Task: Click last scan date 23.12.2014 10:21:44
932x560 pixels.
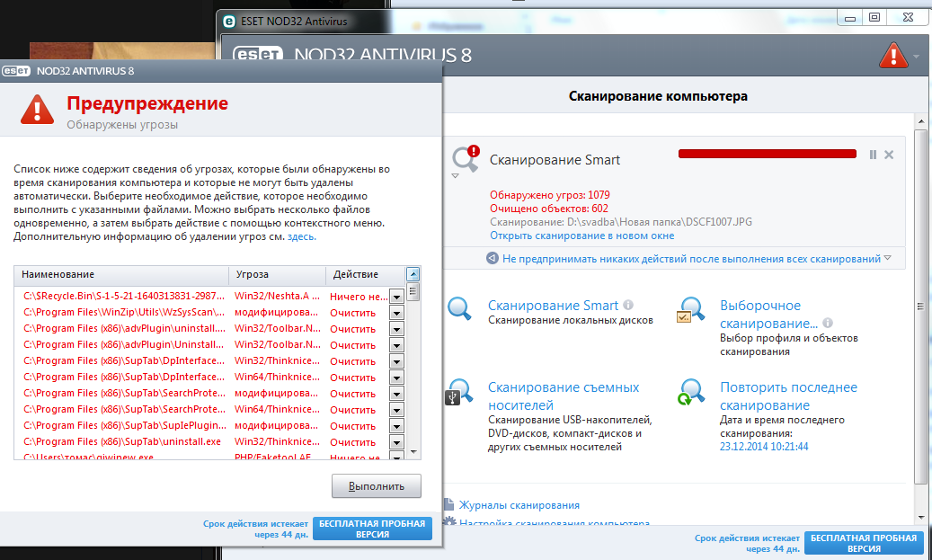Action: click(764, 447)
